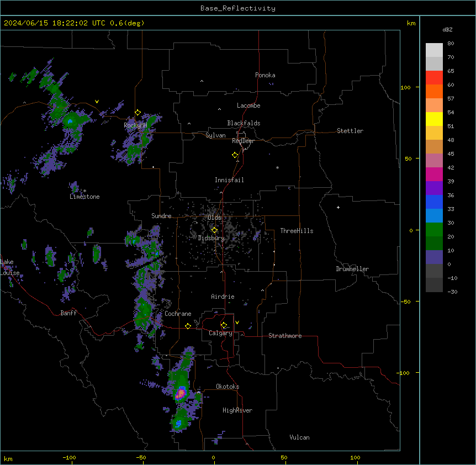Pick the red 60-65 dBZ legend swatch
Screen dimensions: 476x465
pyautogui.click(x=434, y=78)
